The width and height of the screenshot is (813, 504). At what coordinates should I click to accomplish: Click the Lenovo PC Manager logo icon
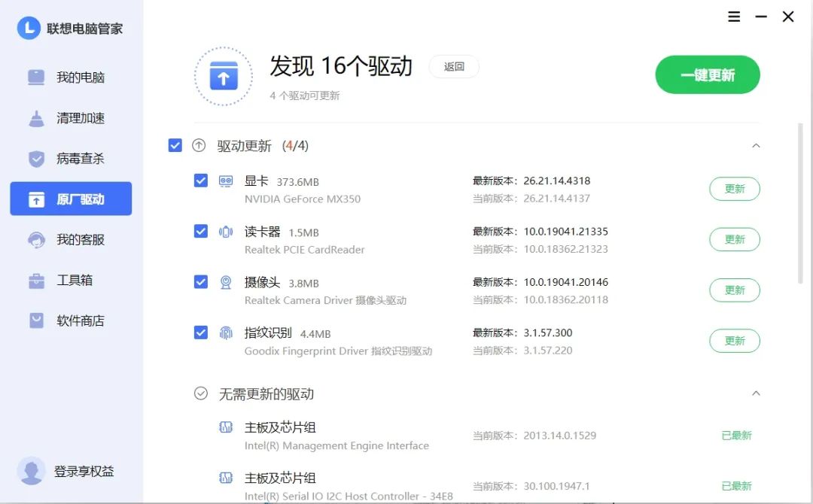click(x=29, y=27)
